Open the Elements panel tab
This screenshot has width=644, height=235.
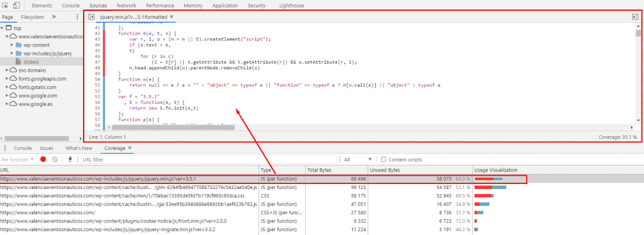pos(42,6)
